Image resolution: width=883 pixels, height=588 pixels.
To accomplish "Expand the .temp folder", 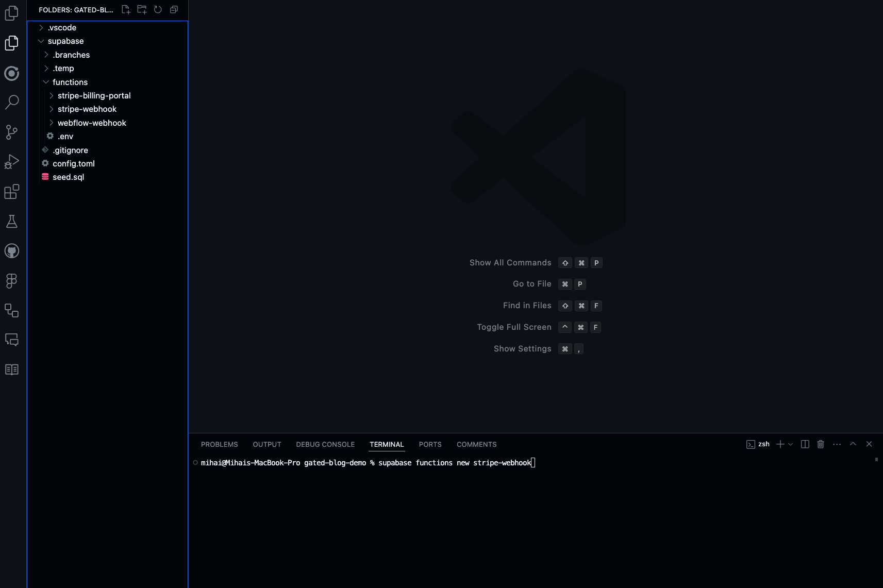I will pyautogui.click(x=107, y=69).
